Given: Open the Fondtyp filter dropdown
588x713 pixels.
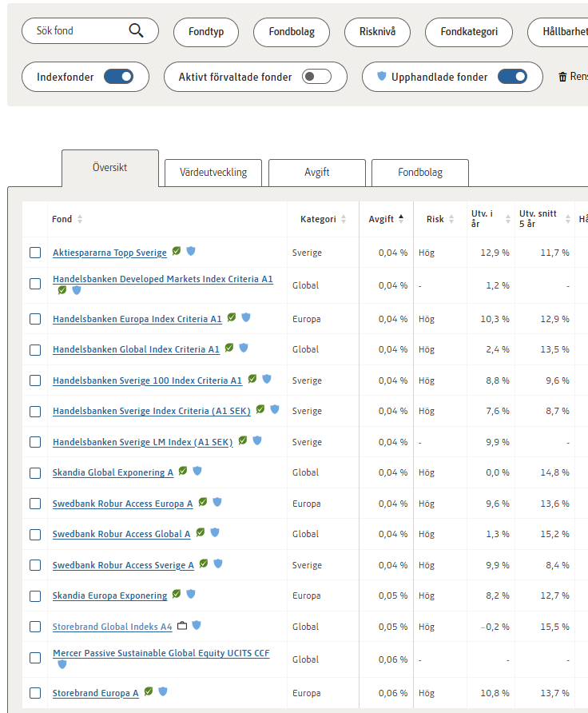Looking at the screenshot, I should coord(206,32).
